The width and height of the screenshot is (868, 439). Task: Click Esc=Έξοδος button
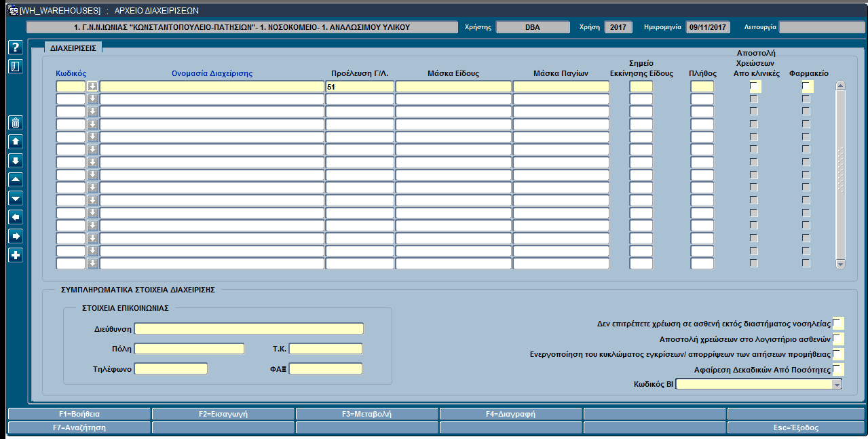click(x=796, y=428)
